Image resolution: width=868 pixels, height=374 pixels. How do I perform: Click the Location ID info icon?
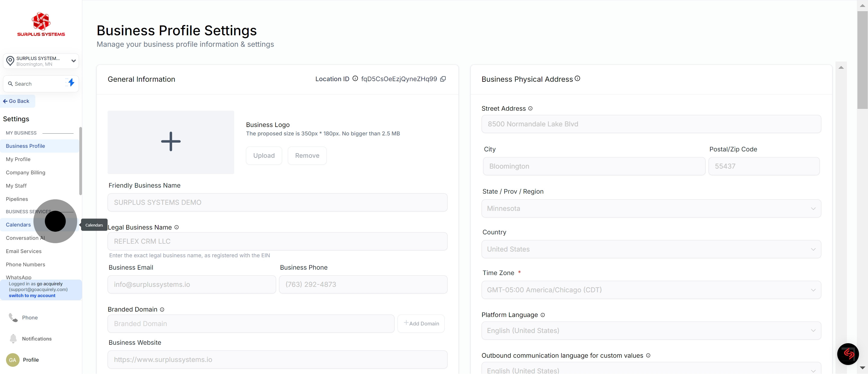355,79
